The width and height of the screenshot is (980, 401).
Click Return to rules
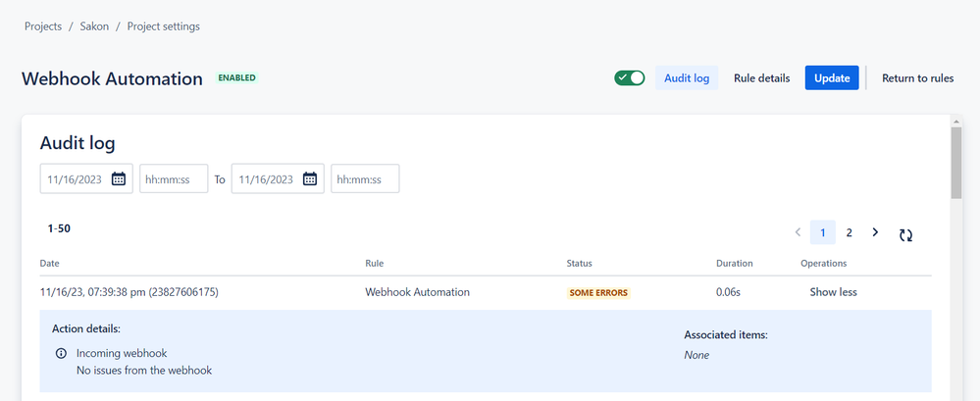[x=917, y=78]
